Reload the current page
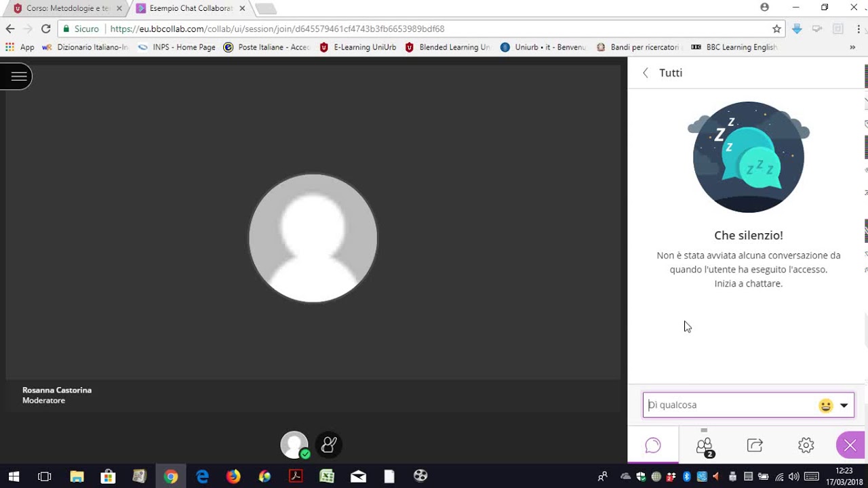Image resolution: width=868 pixels, height=488 pixels. click(x=46, y=28)
